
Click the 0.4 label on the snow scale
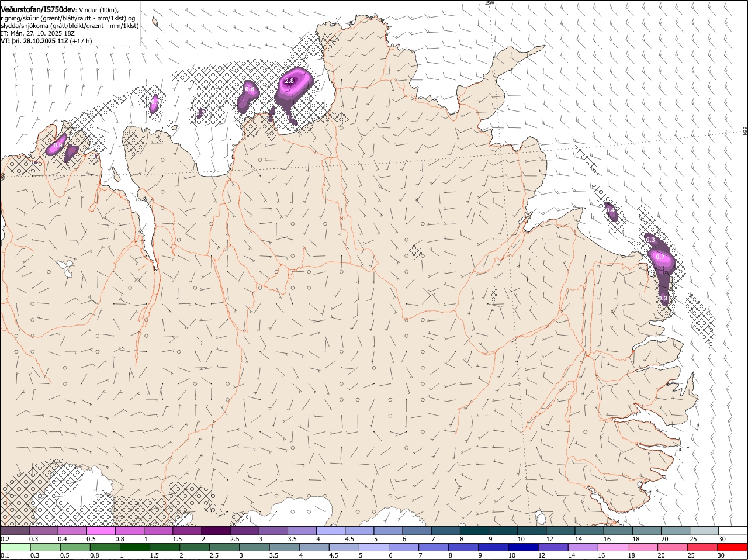63,538
